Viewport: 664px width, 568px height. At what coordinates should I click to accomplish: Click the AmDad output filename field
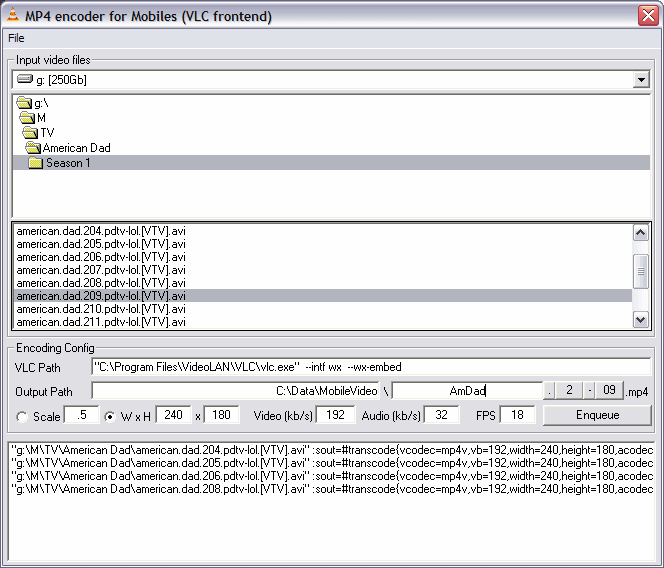(467, 391)
